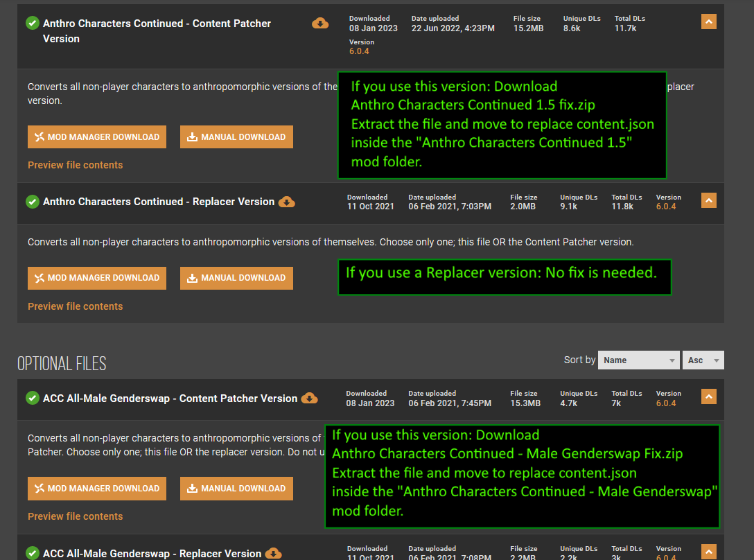This screenshot has width=754, height=560.
Task: Click cloud icon beside ACC All-Male Genderswap Replacer Version
Action: [273, 553]
